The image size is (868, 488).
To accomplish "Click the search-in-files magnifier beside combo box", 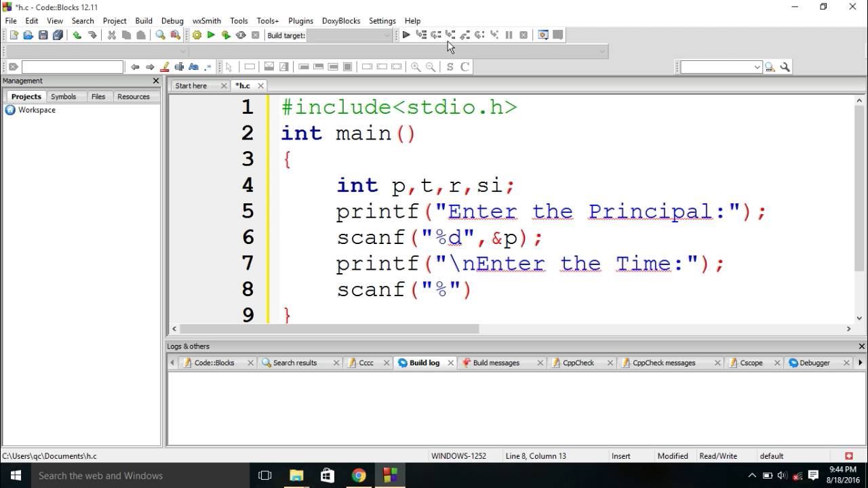I will [x=770, y=67].
